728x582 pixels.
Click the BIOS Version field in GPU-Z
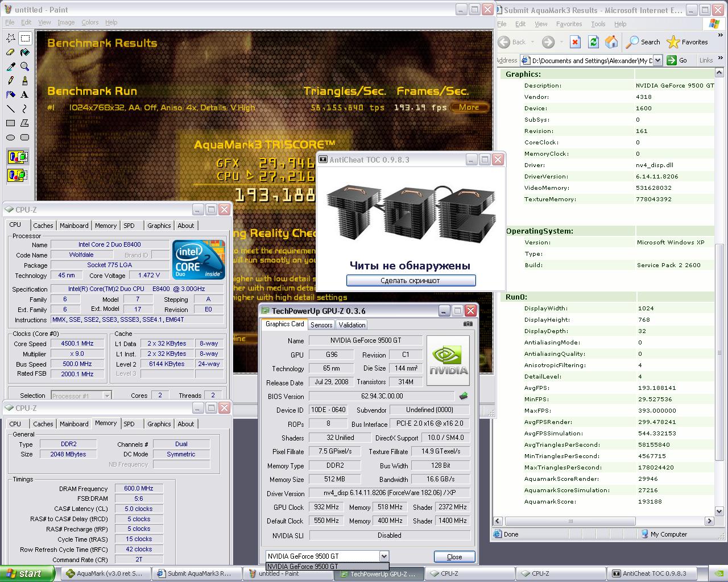pyautogui.click(x=382, y=396)
